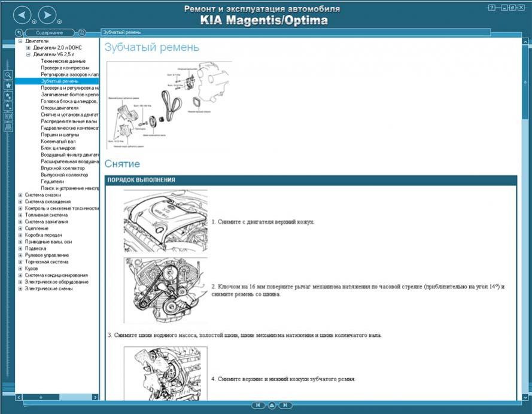This screenshot has height=414, width=532.
Task: Open Распределительные валы topic
Action: pos(69,121)
